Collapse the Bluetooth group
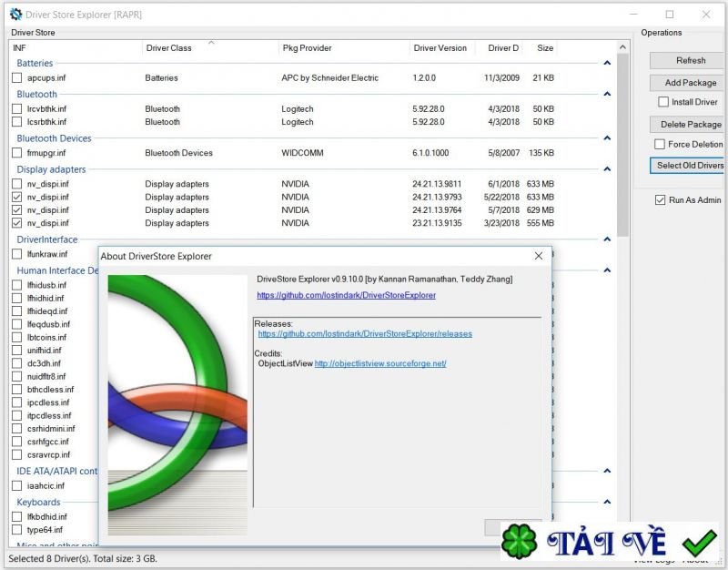Image resolution: width=728 pixels, height=570 pixels. [x=607, y=94]
